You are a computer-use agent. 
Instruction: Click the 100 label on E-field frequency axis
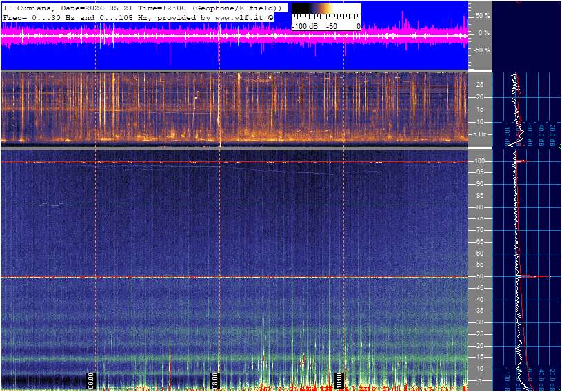pos(479,161)
